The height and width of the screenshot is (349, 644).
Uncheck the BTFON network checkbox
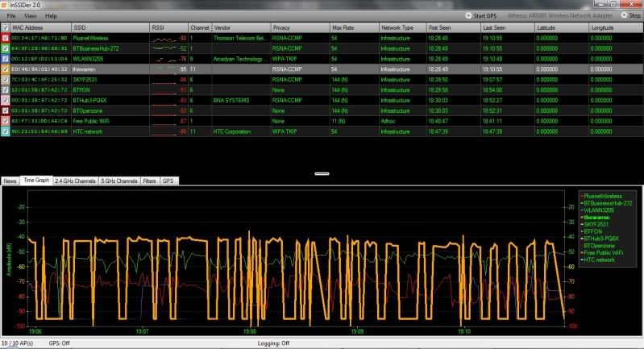[5, 90]
